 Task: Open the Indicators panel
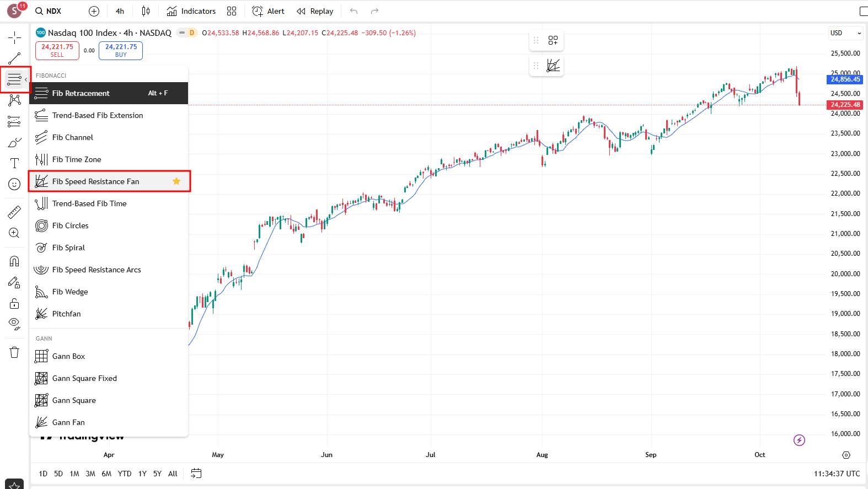(x=191, y=11)
